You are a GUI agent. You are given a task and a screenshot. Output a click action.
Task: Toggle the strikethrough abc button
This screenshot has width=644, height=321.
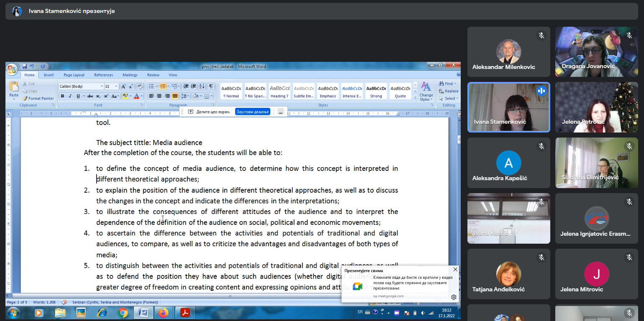click(90, 96)
